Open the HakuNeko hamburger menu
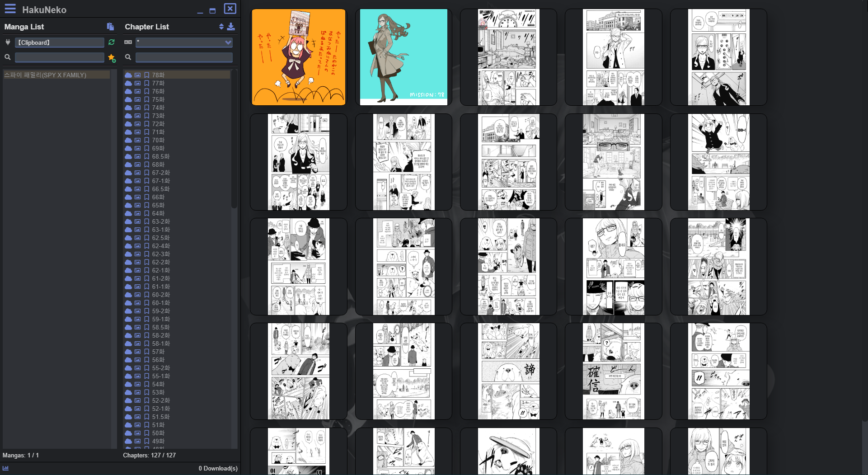This screenshot has height=475, width=868. [10, 9]
